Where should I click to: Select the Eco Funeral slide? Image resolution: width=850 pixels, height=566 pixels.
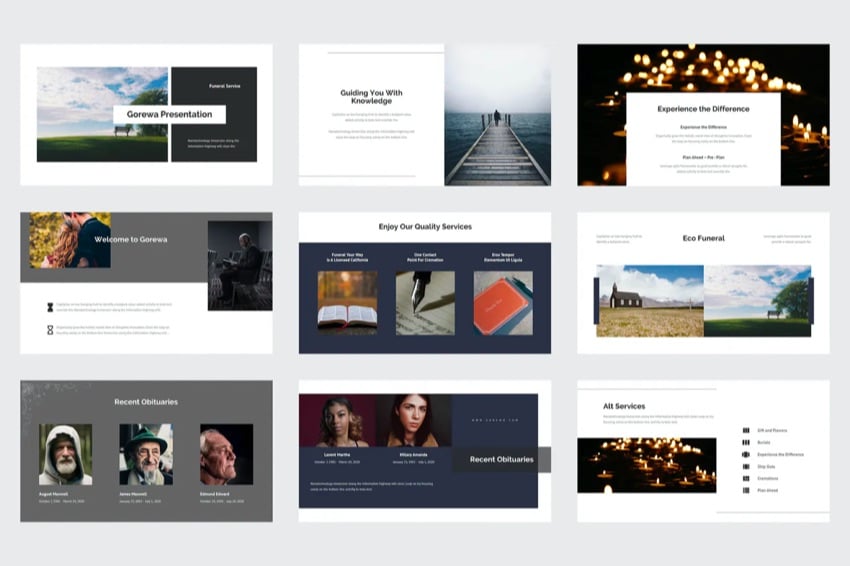703,283
